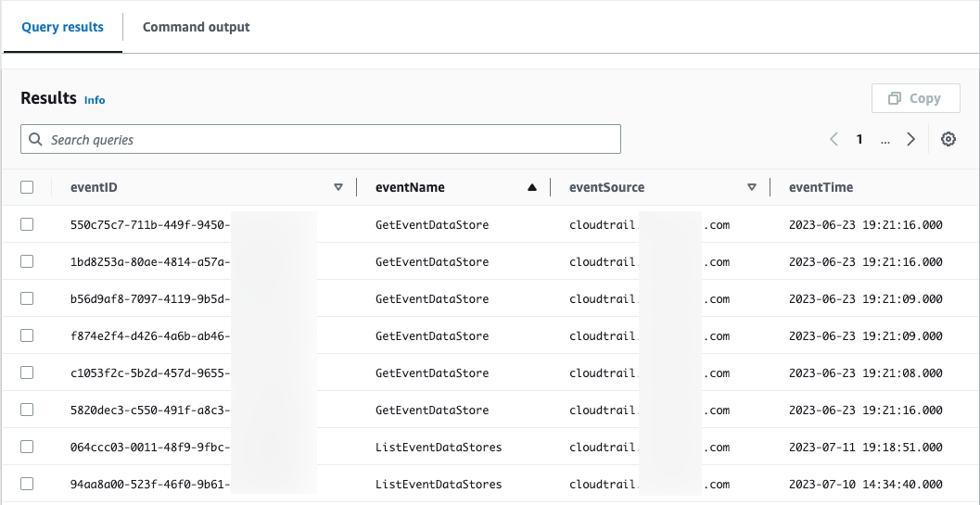Image resolution: width=980 pixels, height=505 pixels.
Task: Click the magnifier icon in search box
Action: (36, 139)
